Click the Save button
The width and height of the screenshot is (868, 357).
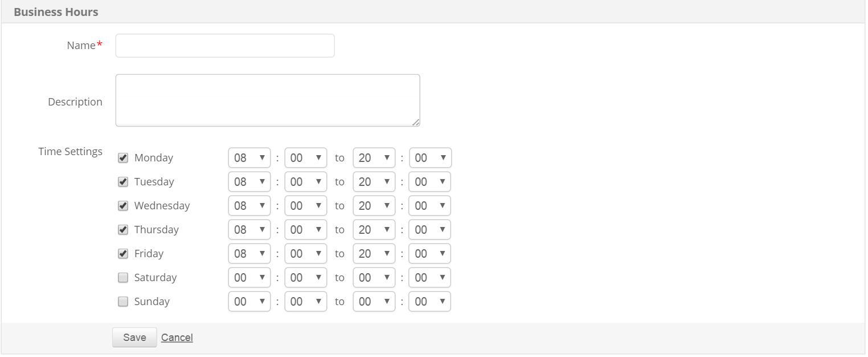134,338
